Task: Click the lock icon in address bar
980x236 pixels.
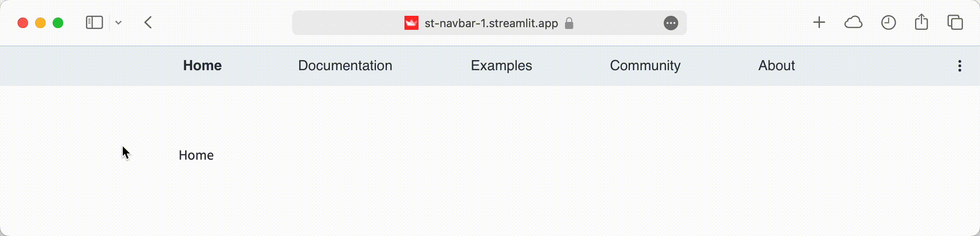Action: [x=569, y=23]
